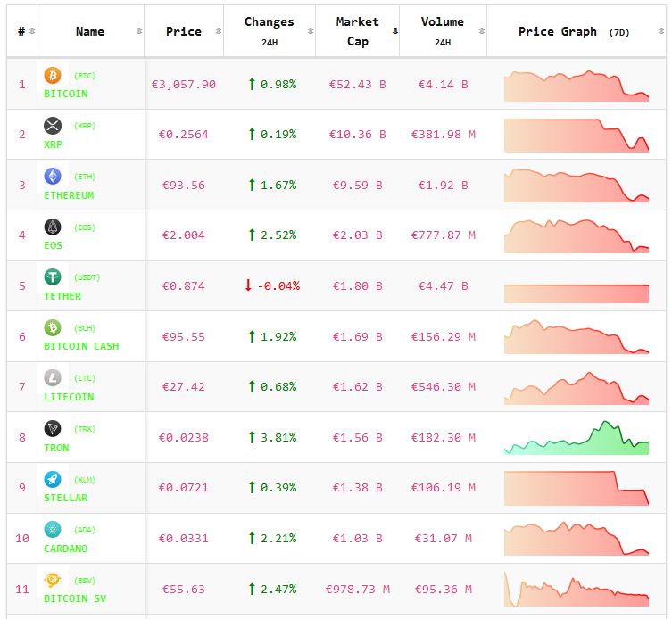The image size is (672, 619).
Task: Open the BITCOIN CASH name link
Action: pos(81,346)
